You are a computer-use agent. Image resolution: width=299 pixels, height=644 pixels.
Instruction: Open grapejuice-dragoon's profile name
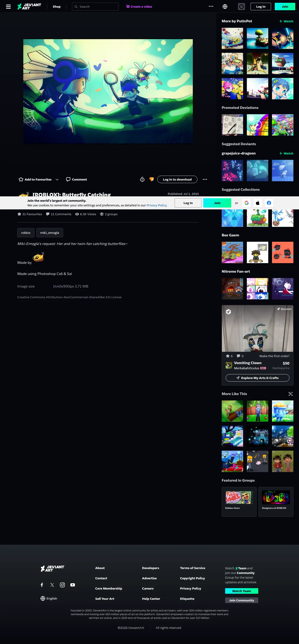click(x=238, y=153)
